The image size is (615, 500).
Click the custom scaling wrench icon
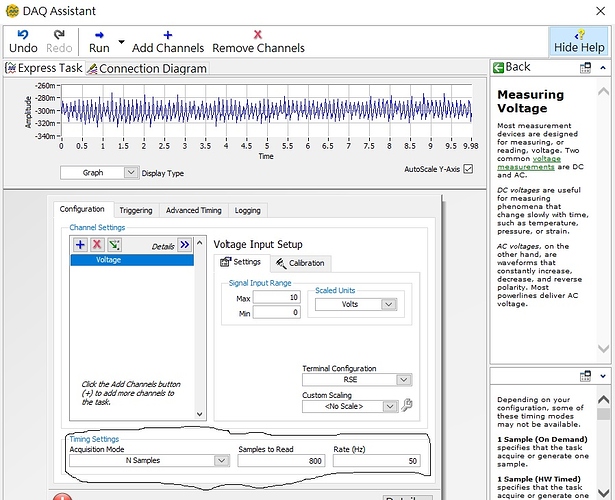tap(407, 405)
